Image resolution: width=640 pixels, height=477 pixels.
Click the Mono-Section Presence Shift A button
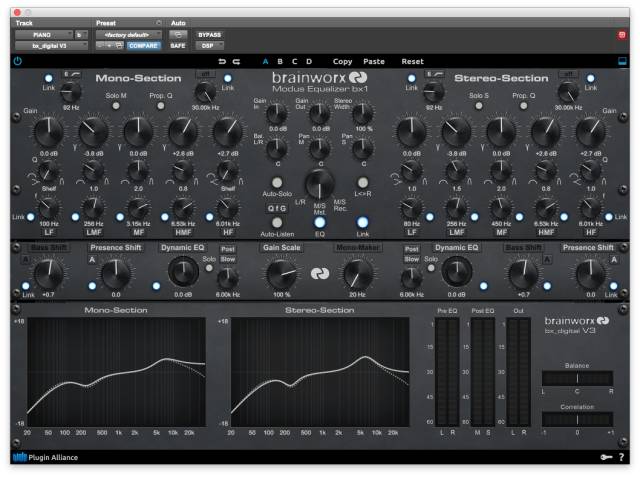(92, 260)
